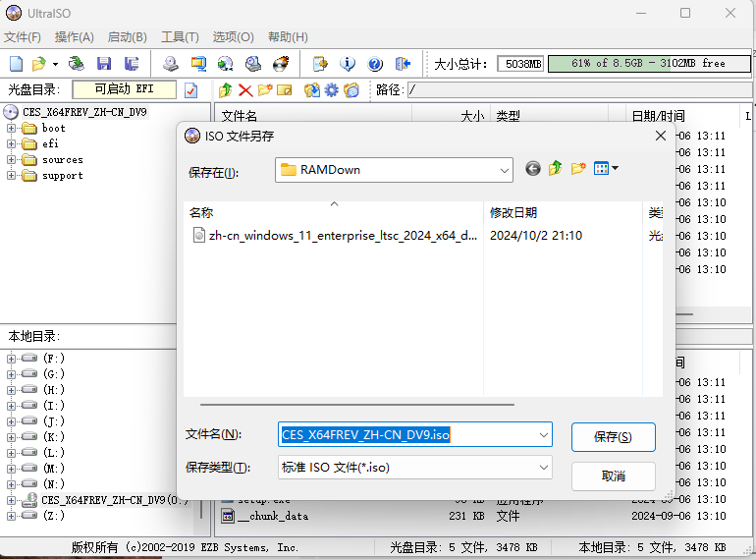Open the 帮助(H) menu
This screenshot has width=756, height=559.
click(x=288, y=37)
